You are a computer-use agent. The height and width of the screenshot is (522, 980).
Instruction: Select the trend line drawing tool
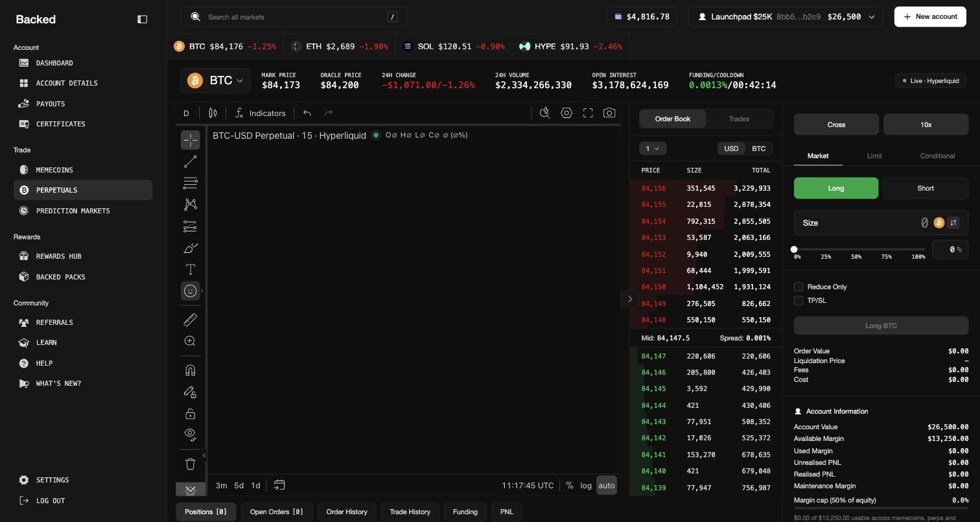[x=190, y=161]
